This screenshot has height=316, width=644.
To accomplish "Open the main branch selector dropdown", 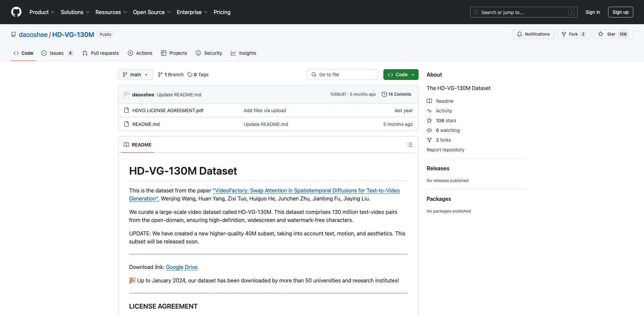I will [x=136, y=75].
